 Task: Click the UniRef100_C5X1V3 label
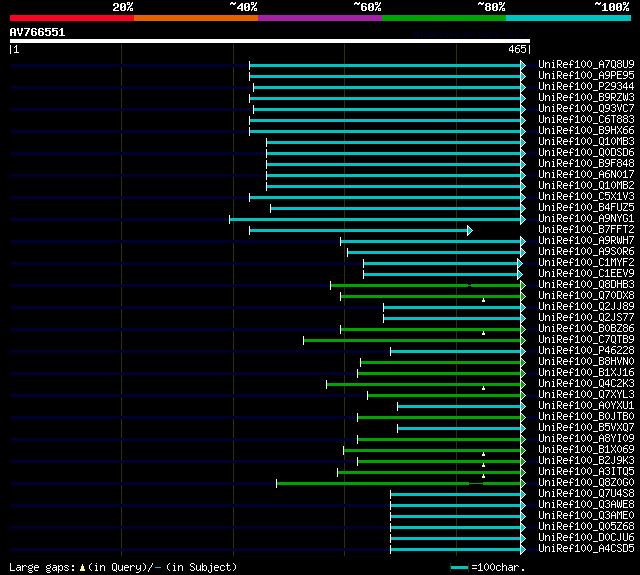586,197
